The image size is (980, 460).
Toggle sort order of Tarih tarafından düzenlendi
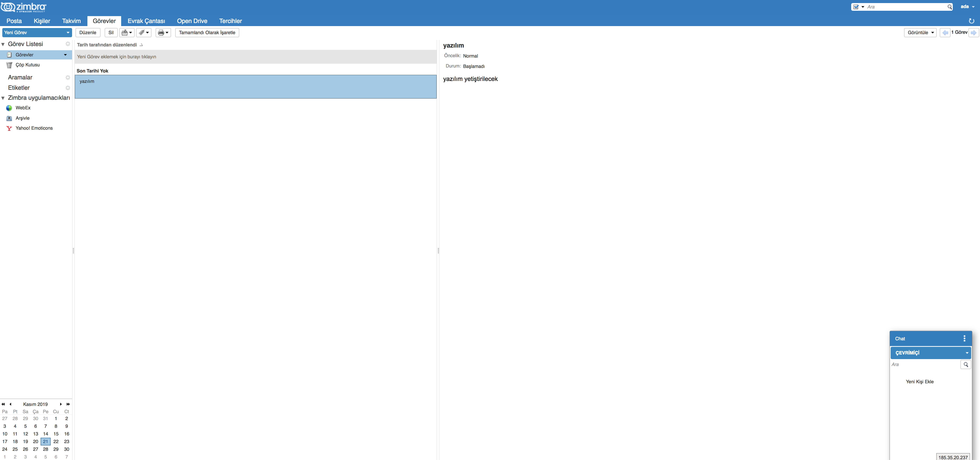pyautogui.click(x=110, y=45)
